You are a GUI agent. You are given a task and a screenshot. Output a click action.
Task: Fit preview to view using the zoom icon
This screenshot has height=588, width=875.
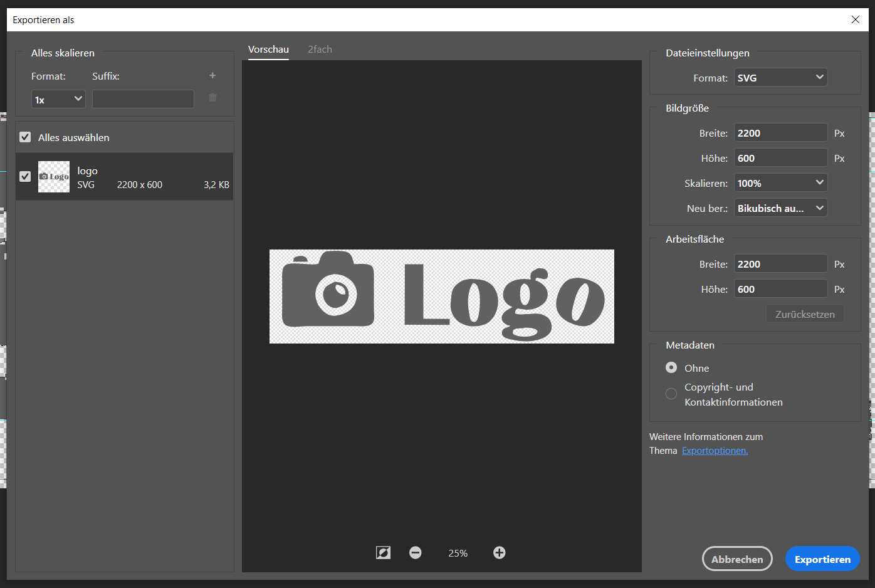383,552
